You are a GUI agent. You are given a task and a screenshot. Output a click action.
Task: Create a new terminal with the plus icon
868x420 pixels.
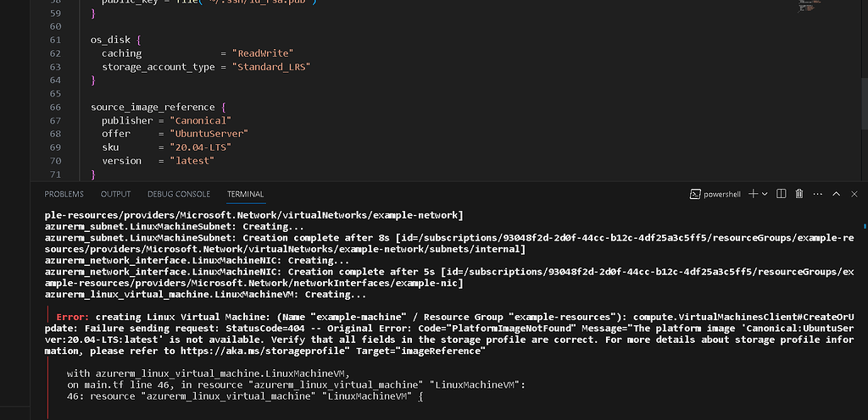[753, 194]
